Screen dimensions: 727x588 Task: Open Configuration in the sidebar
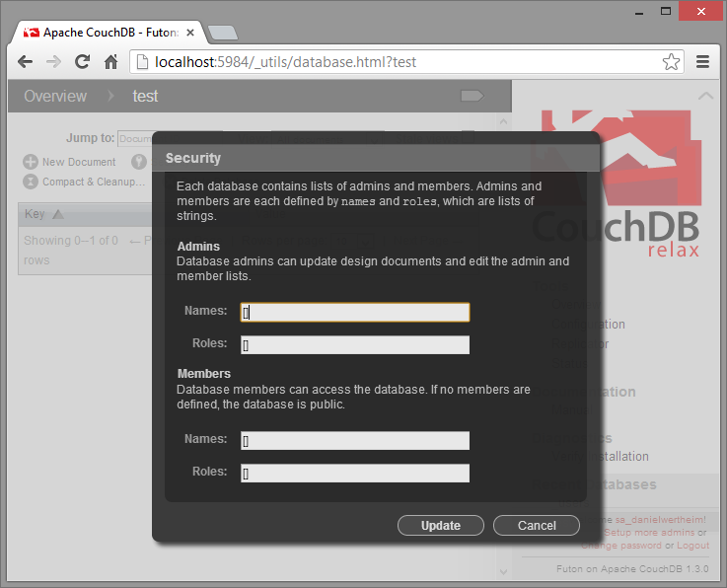click(588, 325)
